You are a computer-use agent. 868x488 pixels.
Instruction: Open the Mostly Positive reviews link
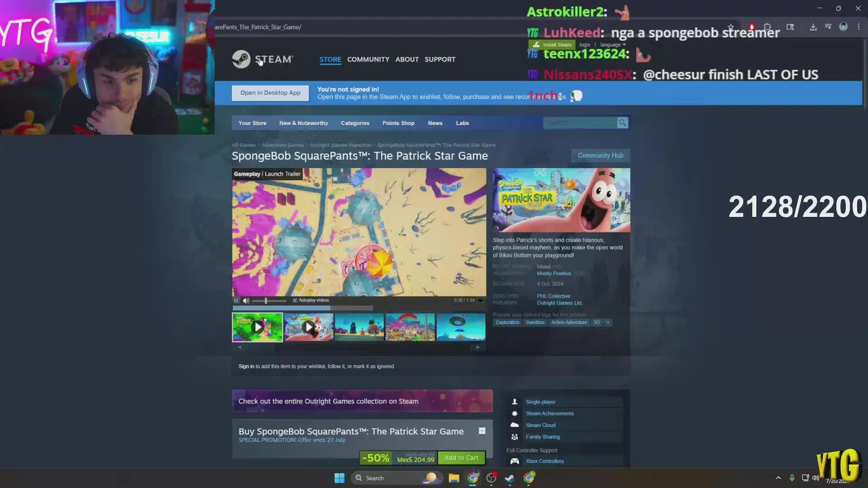[554, 274]
